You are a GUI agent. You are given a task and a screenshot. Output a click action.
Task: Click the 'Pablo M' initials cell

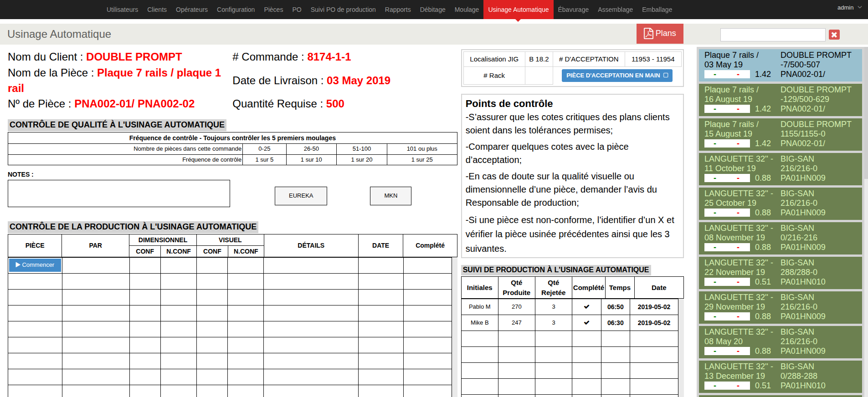click(480, 307)
